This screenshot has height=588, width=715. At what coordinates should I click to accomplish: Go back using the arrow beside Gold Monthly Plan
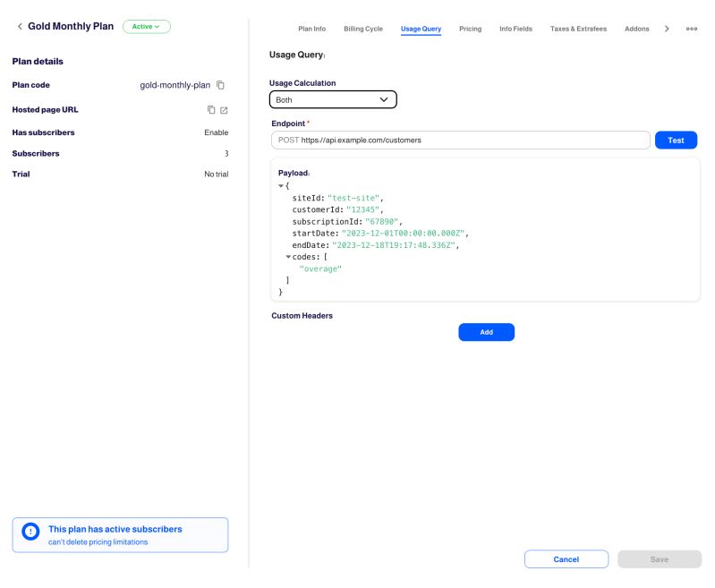click(20, 27)
